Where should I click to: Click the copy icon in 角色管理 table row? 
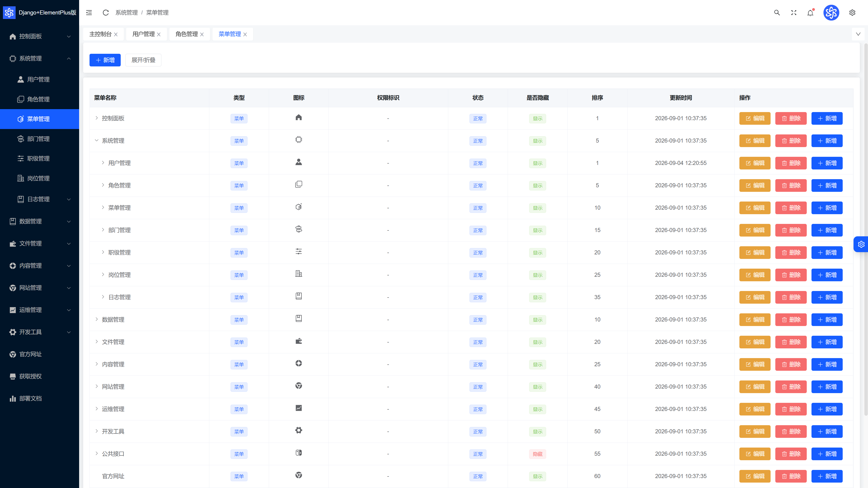pos(299,184)
